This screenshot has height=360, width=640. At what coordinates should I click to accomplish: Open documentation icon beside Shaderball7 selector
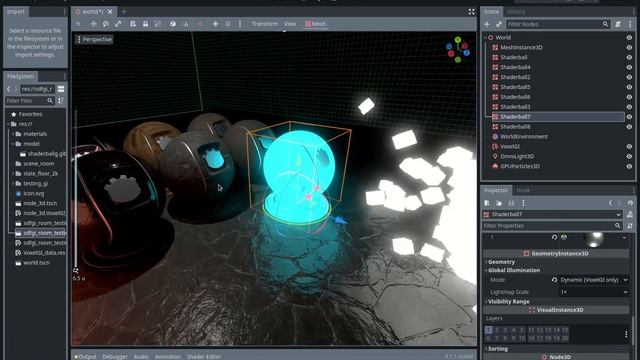tap(630, 214)
